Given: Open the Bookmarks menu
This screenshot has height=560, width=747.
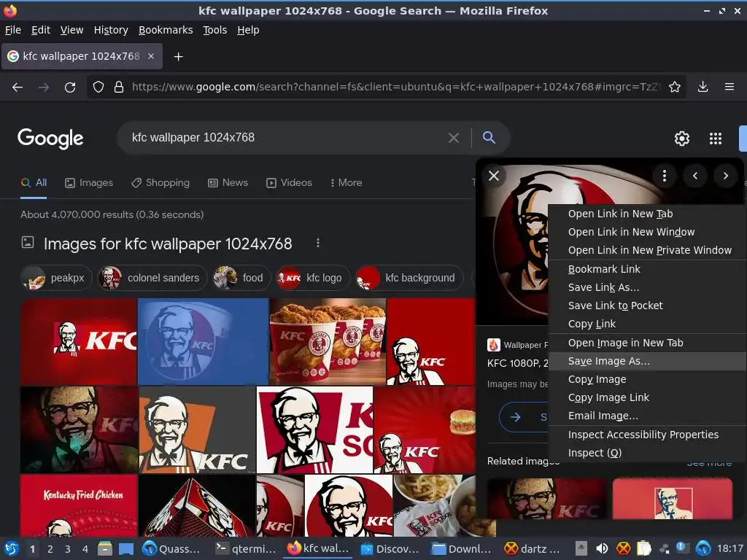Looking at the screenshot, I should [x=166, y=30].
